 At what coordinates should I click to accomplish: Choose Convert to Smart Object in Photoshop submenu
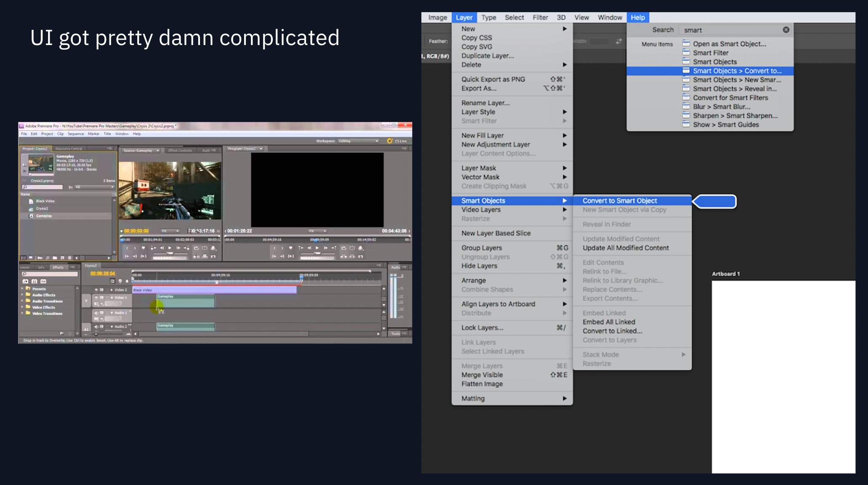pyautogui.click(x=620, y=201)
